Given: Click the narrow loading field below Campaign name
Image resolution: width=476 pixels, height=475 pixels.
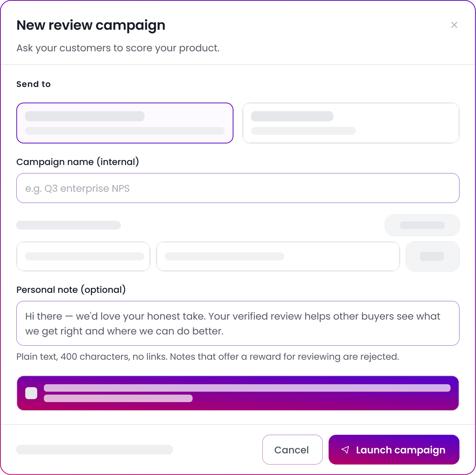Looking at the screenshot, I should [83, 256].
